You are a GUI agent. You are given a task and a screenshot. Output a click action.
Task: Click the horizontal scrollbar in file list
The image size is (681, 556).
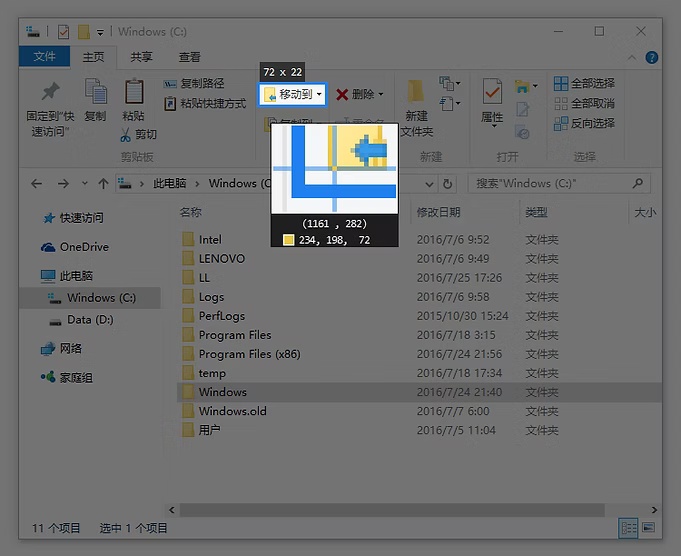coord(390,510)
